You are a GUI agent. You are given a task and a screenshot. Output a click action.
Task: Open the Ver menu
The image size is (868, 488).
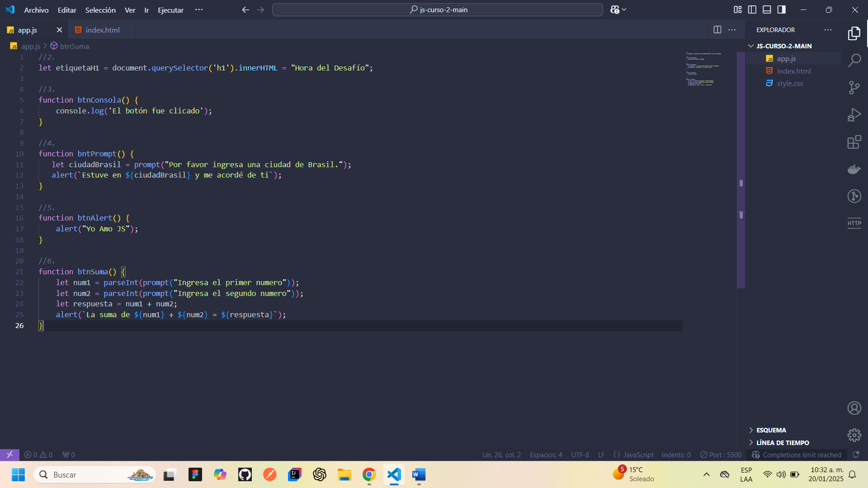coord(130,9)
